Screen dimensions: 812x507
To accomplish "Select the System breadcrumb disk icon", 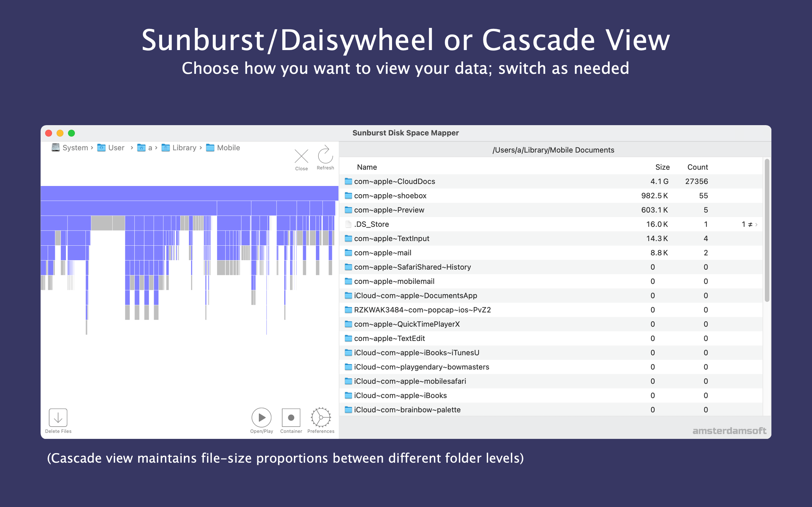I will pos(56,148).
